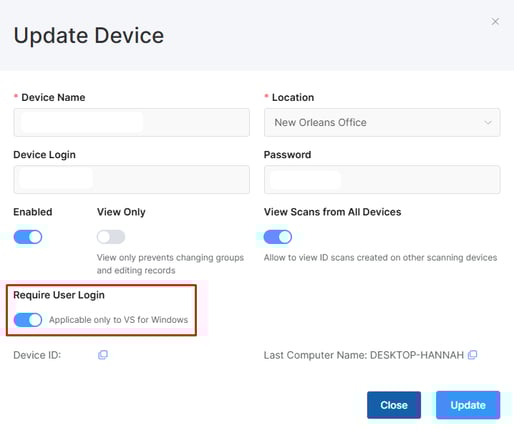514x433 pixels.
Task: Click the Device Name field label
Action: [53, 97]
